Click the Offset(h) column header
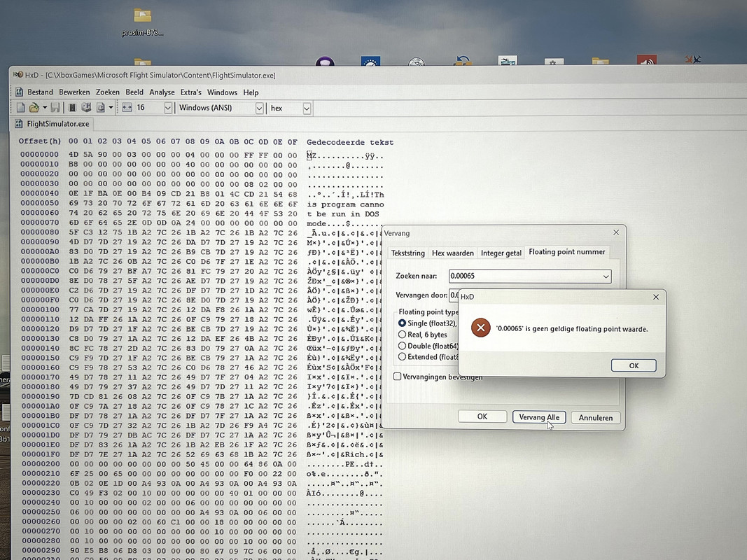The image size is (747, 560). click(40, 141)
